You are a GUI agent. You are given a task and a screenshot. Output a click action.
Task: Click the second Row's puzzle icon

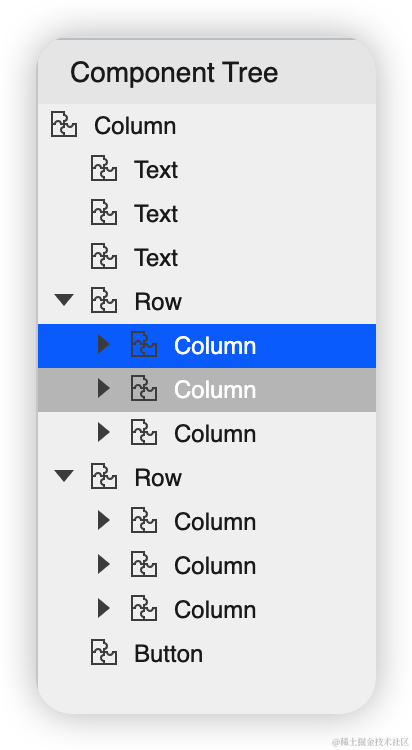click(x=104, y=477)
